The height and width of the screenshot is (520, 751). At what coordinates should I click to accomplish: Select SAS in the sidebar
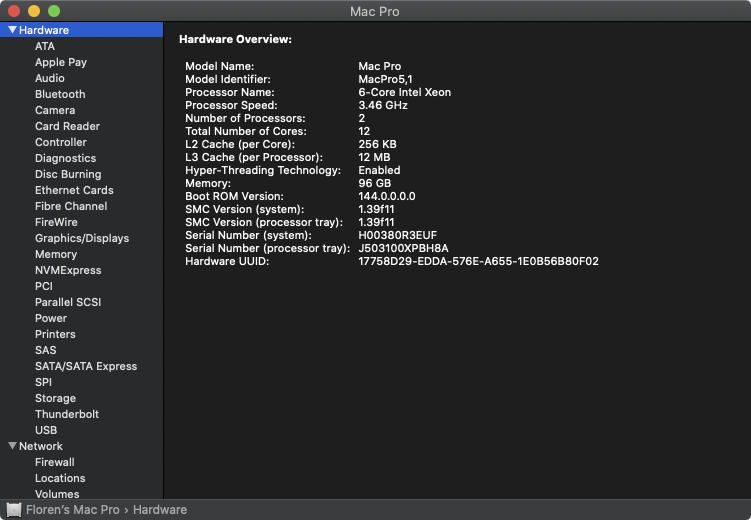click(x=46, y=350)
